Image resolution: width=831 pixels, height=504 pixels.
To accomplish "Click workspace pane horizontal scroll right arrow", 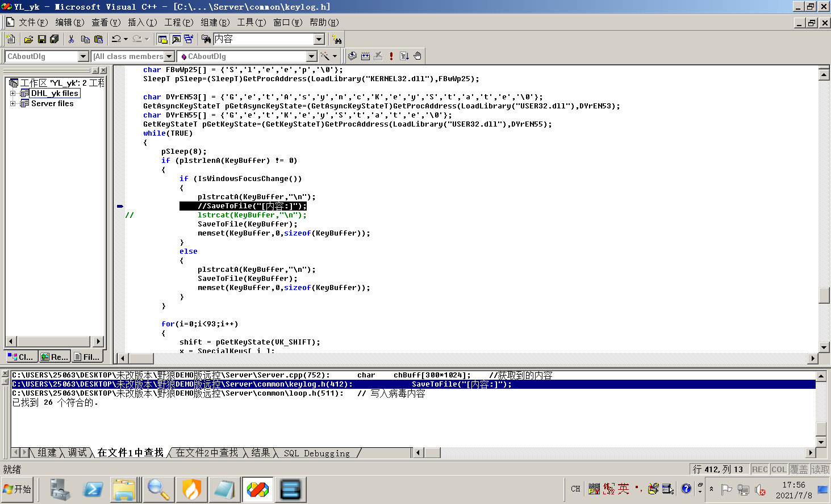I will [98, 341].
